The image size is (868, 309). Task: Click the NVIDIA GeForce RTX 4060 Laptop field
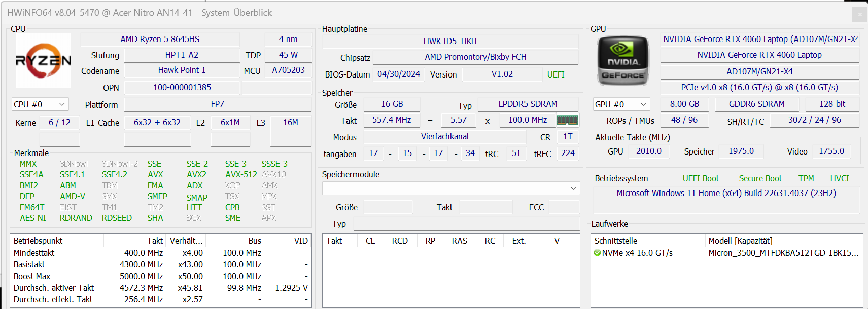tap(759, 55)
